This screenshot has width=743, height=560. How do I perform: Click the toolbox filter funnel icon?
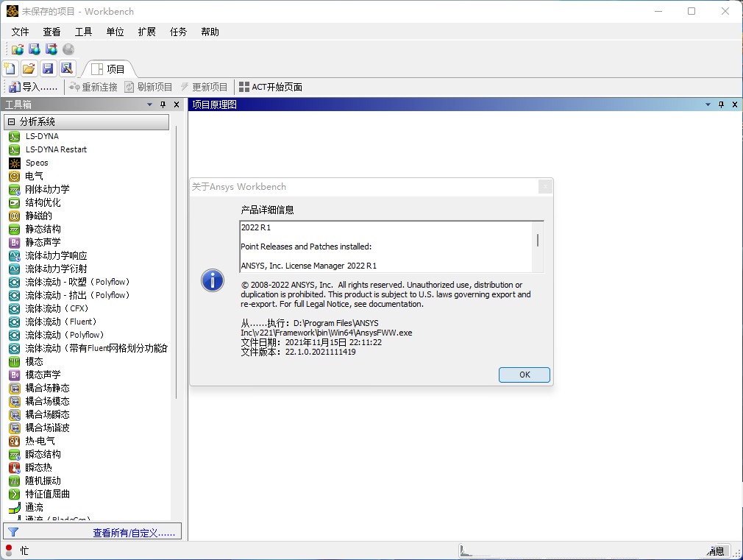[13, 533]
